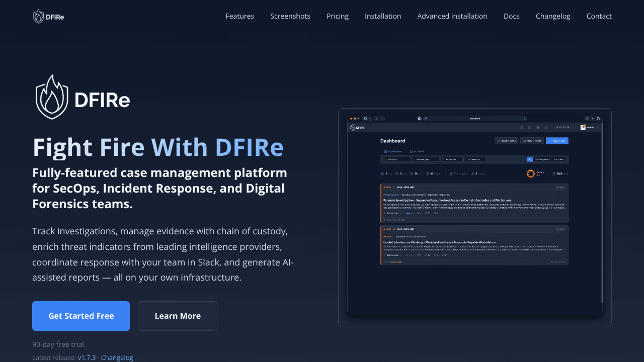This screenshot has height=362, width=644.
Task: Click the Get Started Free button
Action: tap(81, 316)
